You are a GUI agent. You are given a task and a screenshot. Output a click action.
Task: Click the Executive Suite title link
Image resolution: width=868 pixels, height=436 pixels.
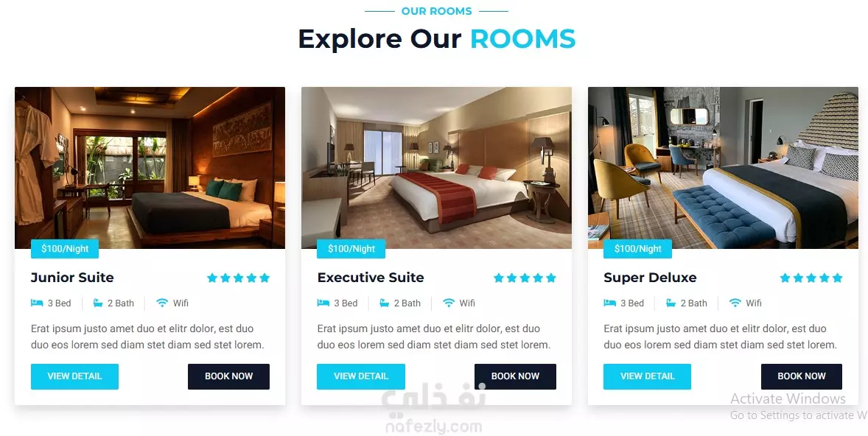(371, 278)
